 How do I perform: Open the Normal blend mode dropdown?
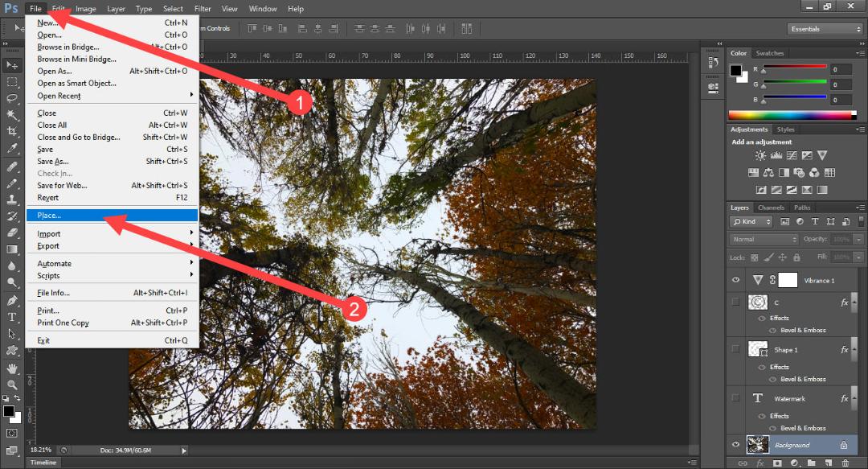point(764,239)
